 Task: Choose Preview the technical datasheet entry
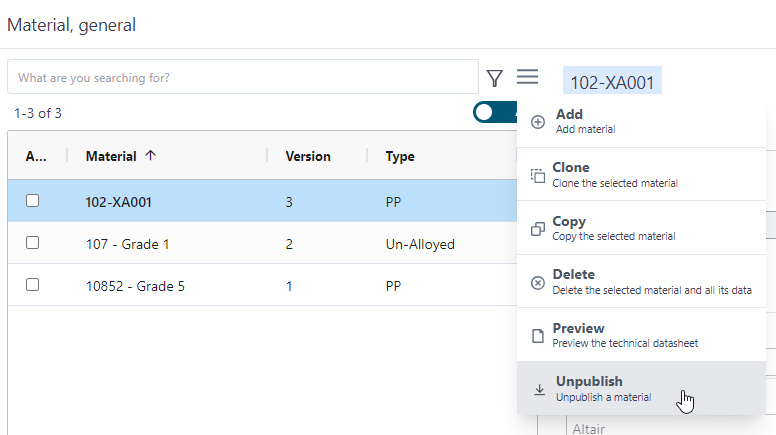641,335
